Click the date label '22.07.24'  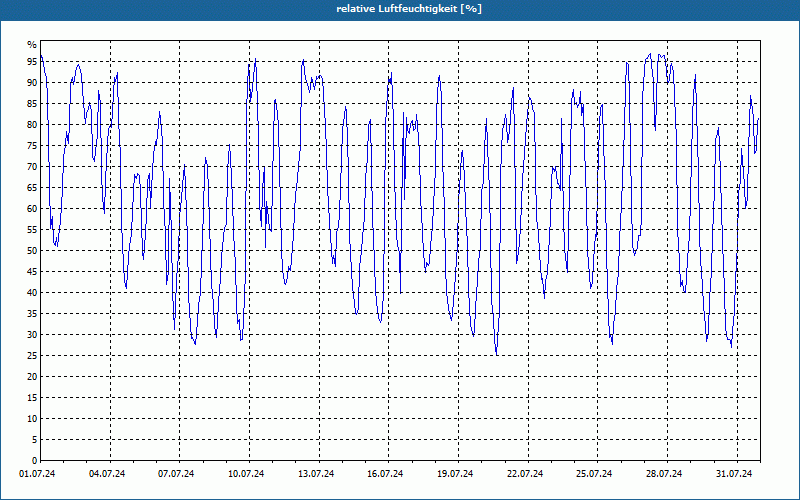525,474
